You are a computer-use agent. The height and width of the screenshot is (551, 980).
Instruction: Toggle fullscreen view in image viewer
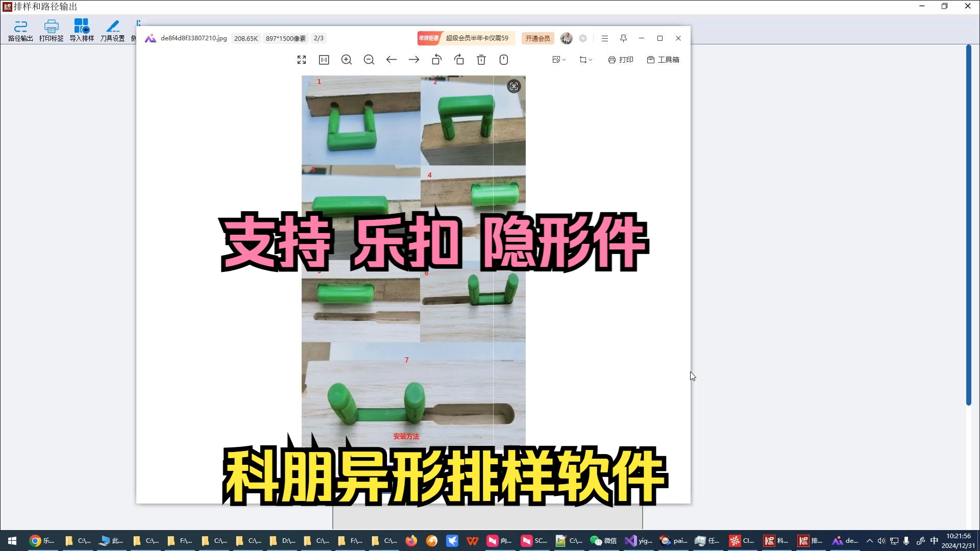[x=302, y=60]
